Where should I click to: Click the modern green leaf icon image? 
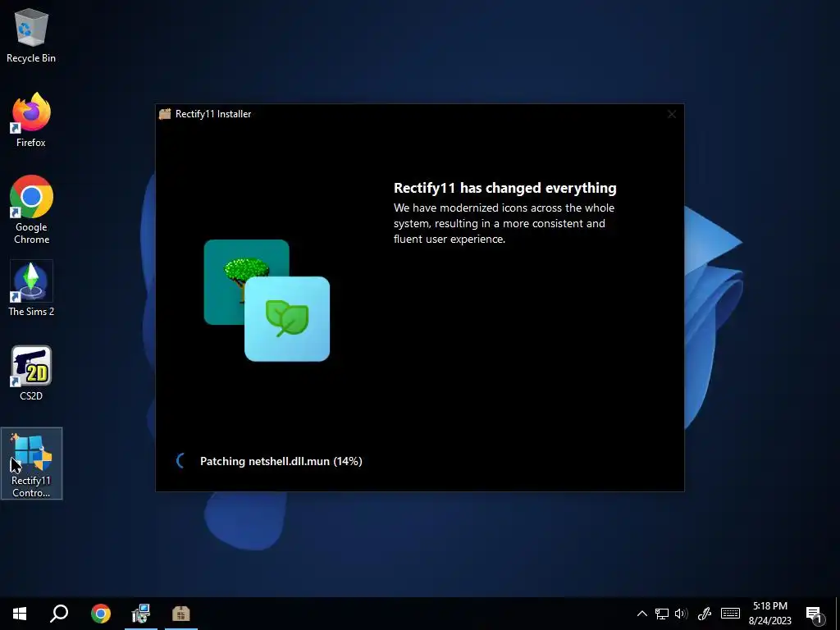coord(287,319)
